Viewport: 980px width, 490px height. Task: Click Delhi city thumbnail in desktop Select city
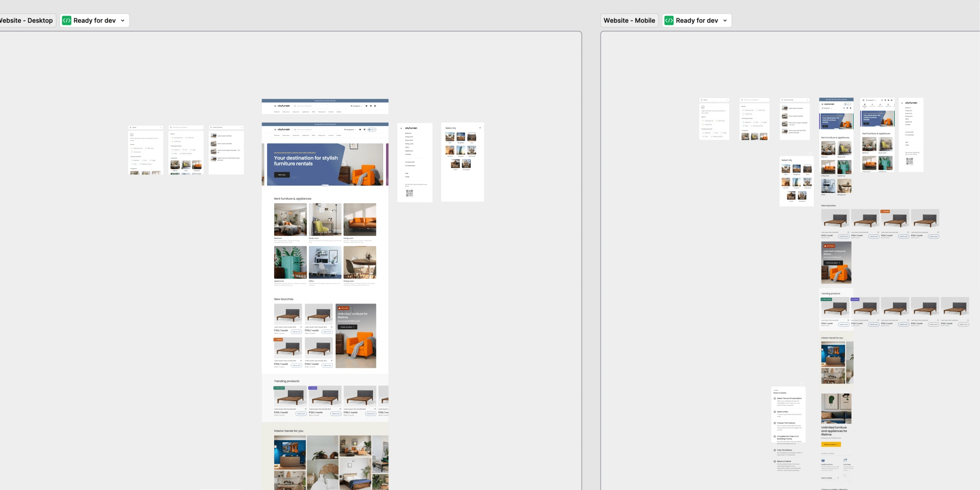coord(450,137)
